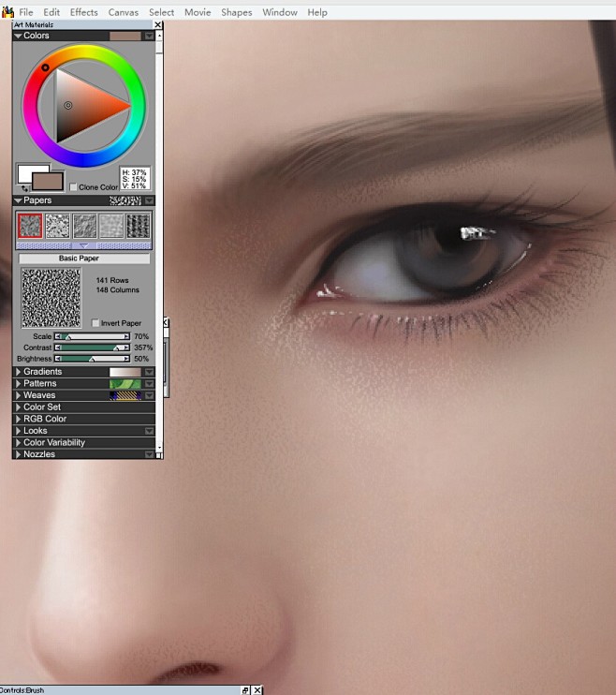Open the Looks dropdown menu arrow
The height and width of the screenshot is (695, 616).
(150, 431)
